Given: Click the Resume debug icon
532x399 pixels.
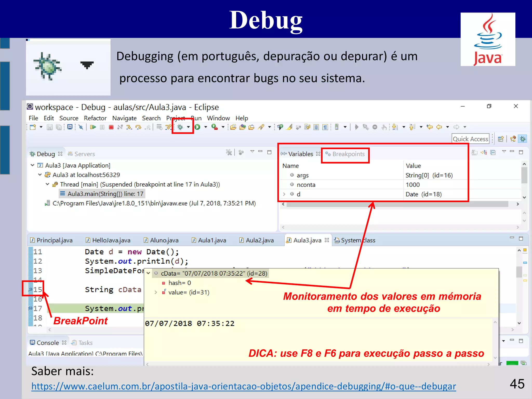Looking at the screenshot, I should click(x=93, y=127).
